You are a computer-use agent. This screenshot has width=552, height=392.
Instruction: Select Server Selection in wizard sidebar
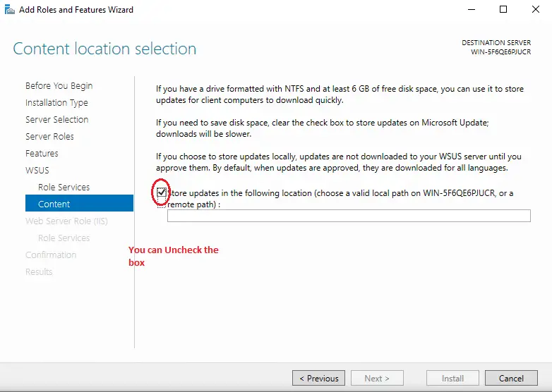tap(56, 120)
